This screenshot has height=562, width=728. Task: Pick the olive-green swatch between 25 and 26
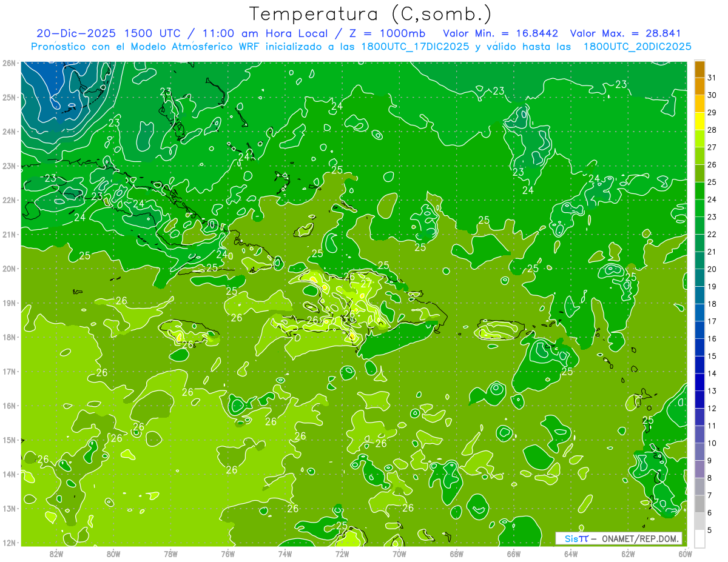[x=699, y=173]
